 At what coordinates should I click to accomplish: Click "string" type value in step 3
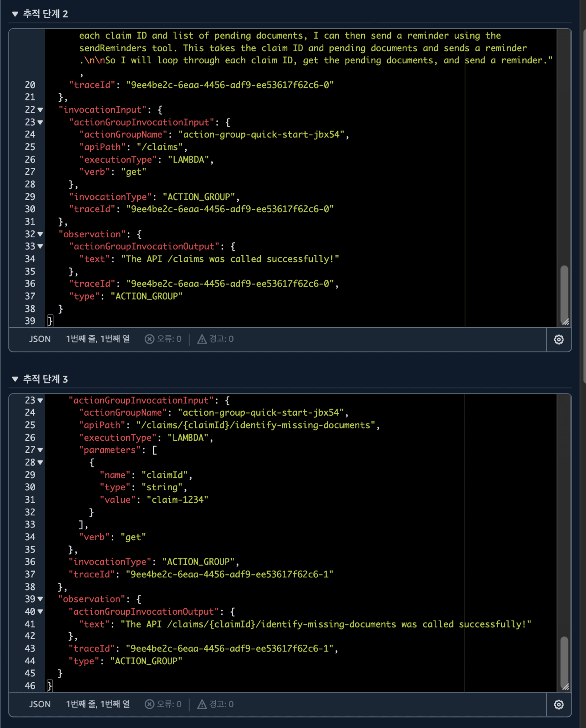pyautogui.click(x=162, y=487)
